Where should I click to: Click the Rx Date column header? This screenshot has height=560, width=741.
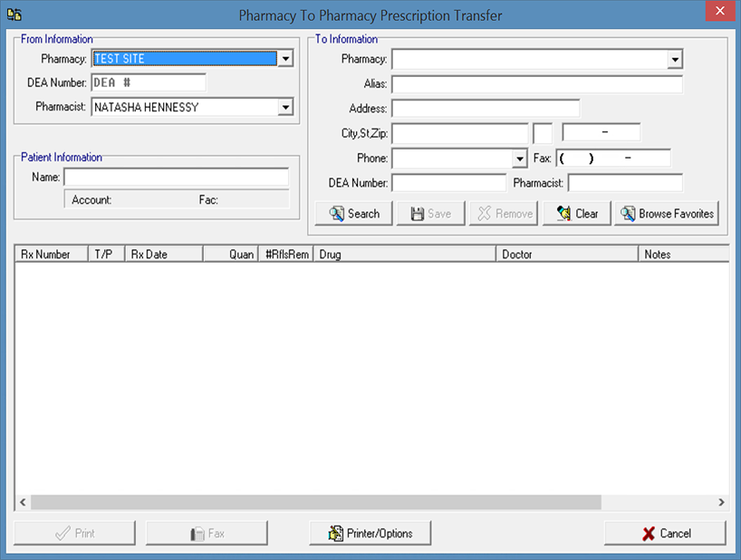click(x=163, y=255)
